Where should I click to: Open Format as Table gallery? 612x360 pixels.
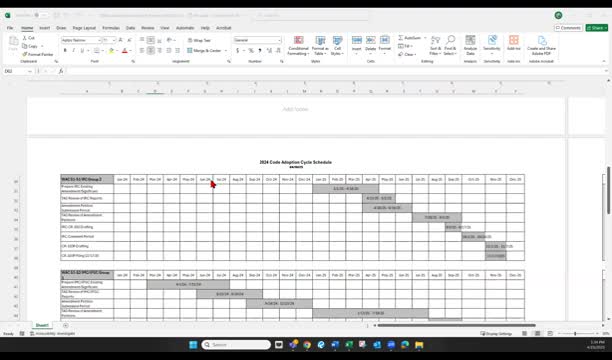pos(320,46)
